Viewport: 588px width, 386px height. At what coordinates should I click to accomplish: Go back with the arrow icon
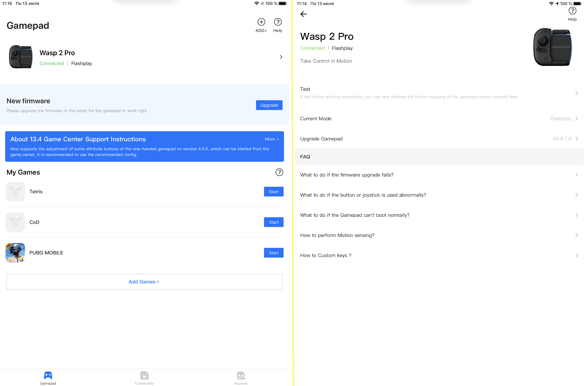pyautogui.click(x=303, y=14)
